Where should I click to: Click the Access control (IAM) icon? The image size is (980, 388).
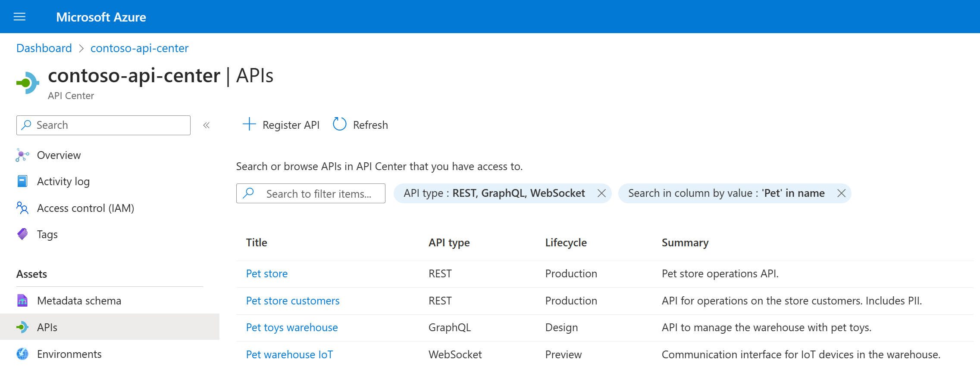(22, 208)
